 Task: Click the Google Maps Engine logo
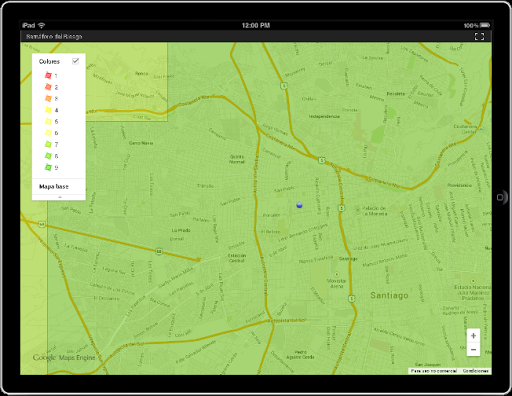click(x=64, y=358)
